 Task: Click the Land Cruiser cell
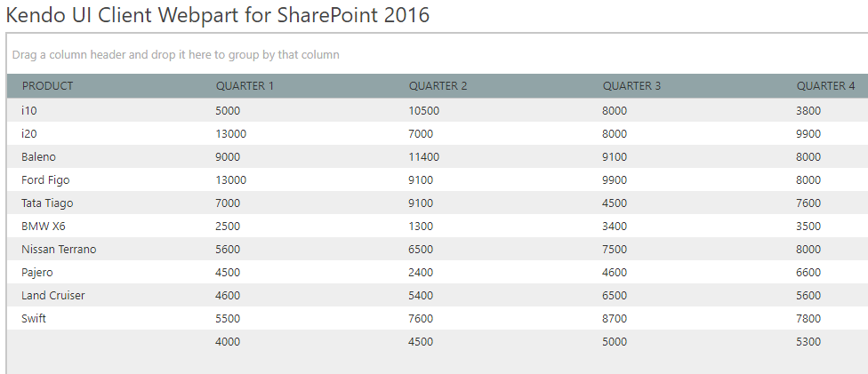point(53,296)
